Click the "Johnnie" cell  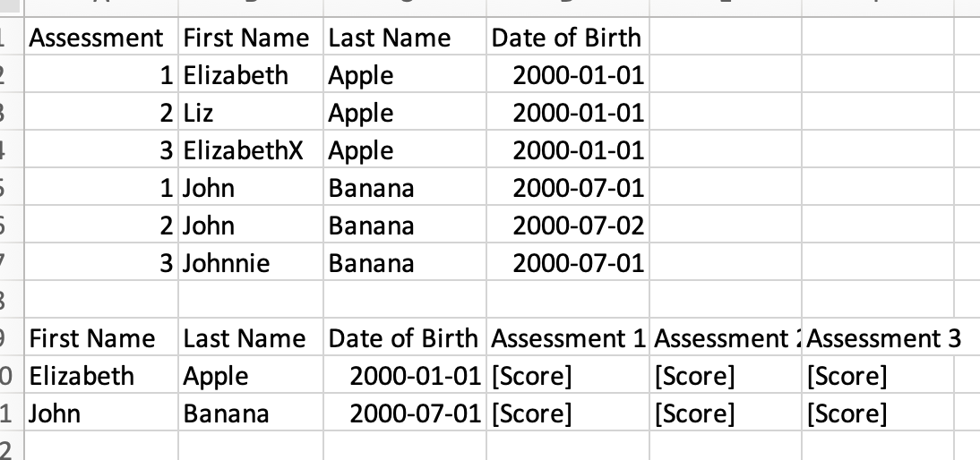point(226,263)
